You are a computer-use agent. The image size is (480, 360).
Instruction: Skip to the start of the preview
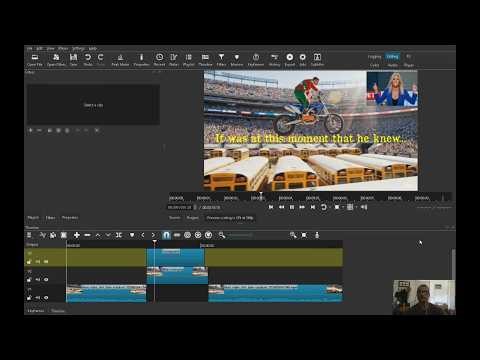pos(271,207)
